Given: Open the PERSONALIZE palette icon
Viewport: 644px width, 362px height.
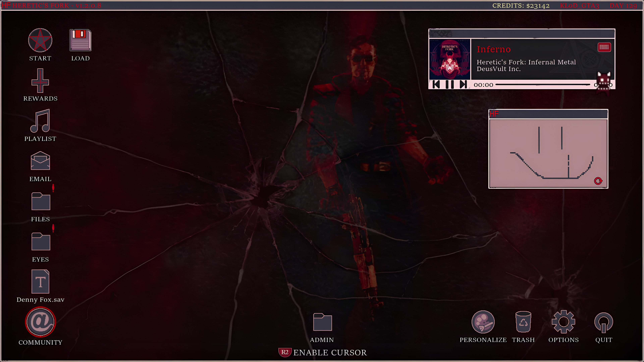Looking at the screenshot, I should tap(483, 322).
